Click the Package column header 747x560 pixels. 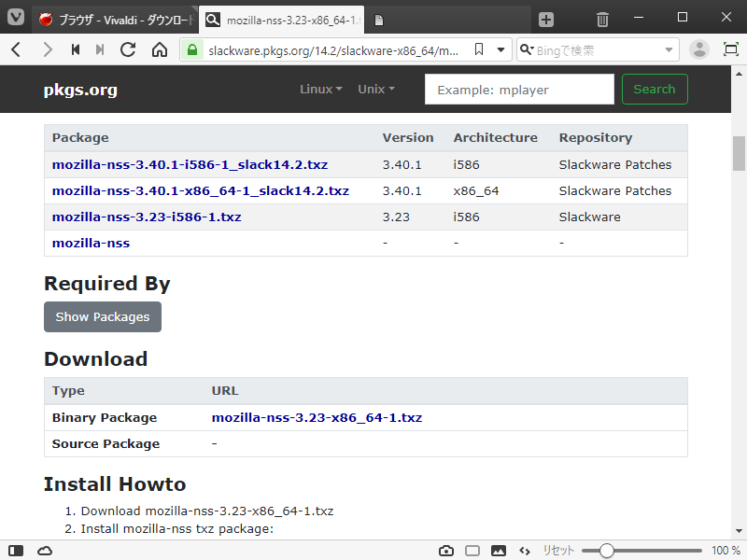click(80, 137)
